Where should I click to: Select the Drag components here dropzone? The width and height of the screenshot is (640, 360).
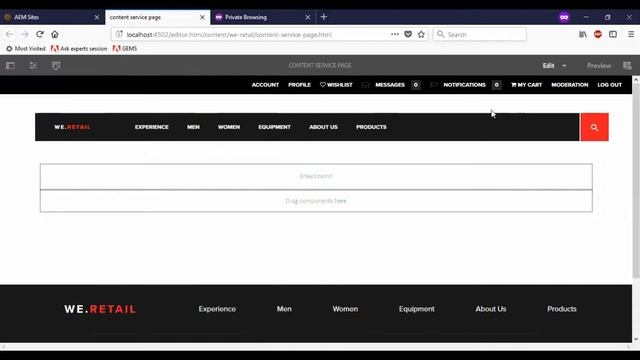[316, 201]
